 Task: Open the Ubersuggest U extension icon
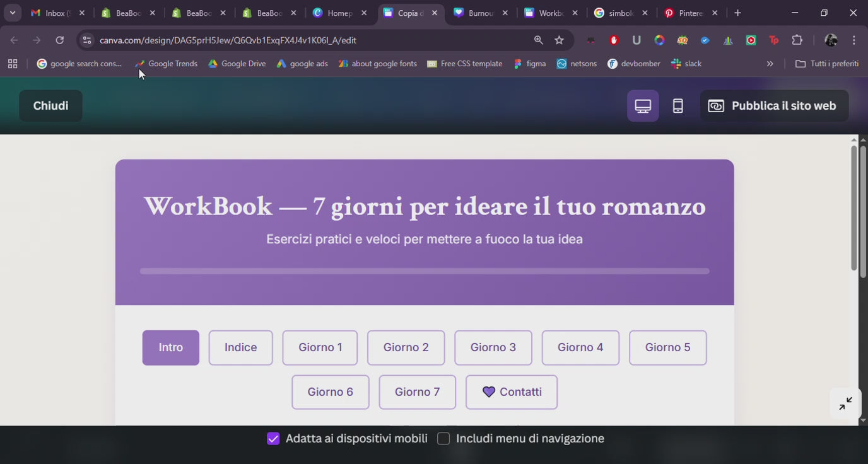click(636, 40)
